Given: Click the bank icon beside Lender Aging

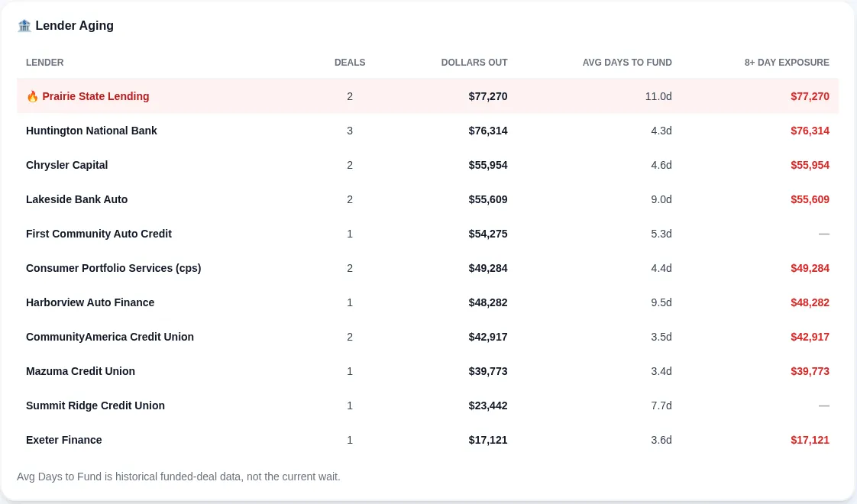Looking at the screenshot, I should 24,26.
